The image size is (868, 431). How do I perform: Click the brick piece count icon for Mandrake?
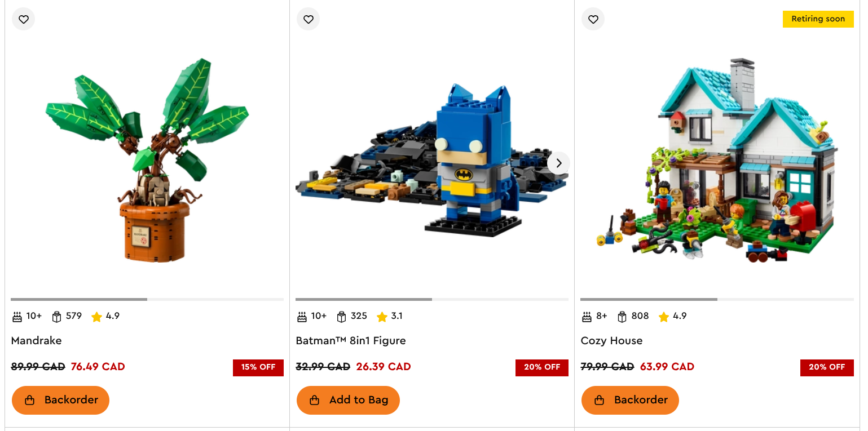tap(56, 317)
